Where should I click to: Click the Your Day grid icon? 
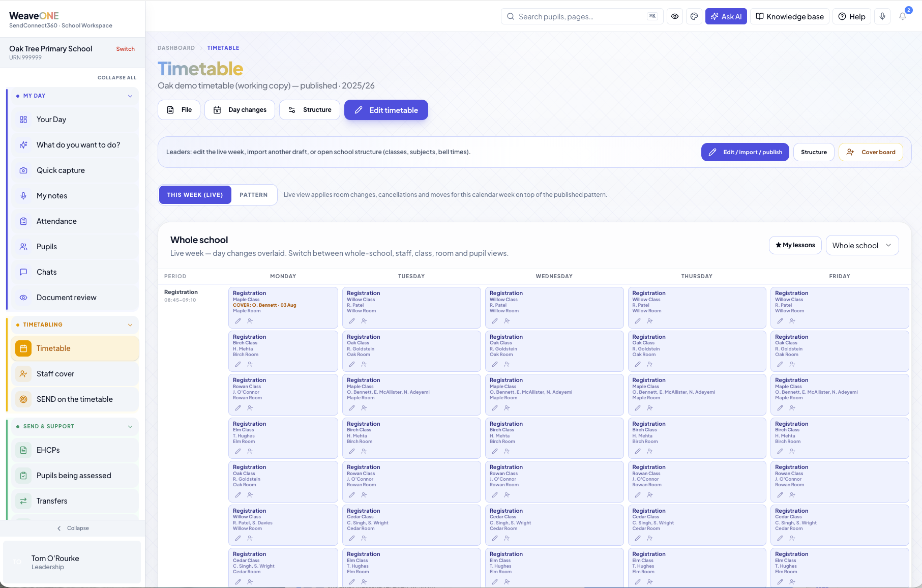click(x=23, y=120)
